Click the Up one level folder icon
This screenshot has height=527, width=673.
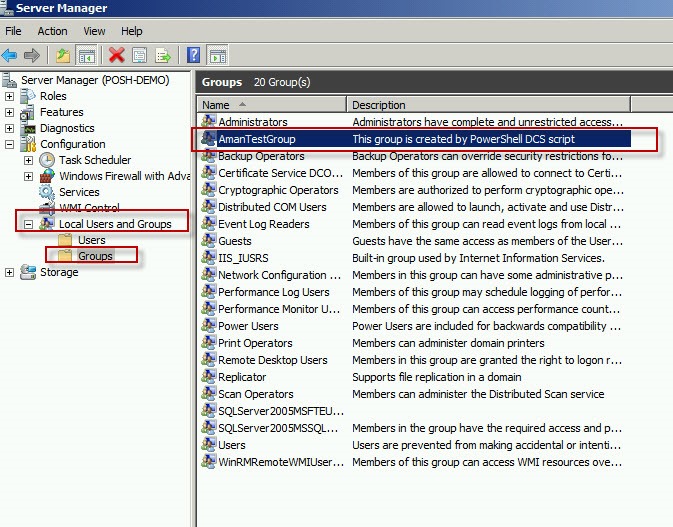coord(63,55)
